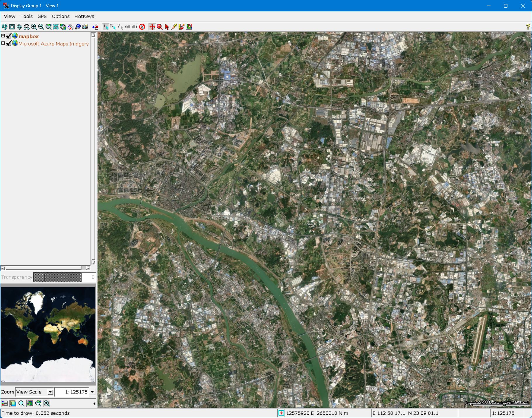Image resolution: width=532 pixels, height=418 pixels.
Task: Click the red circle-slash cancel icon
Action: point(142,27)
